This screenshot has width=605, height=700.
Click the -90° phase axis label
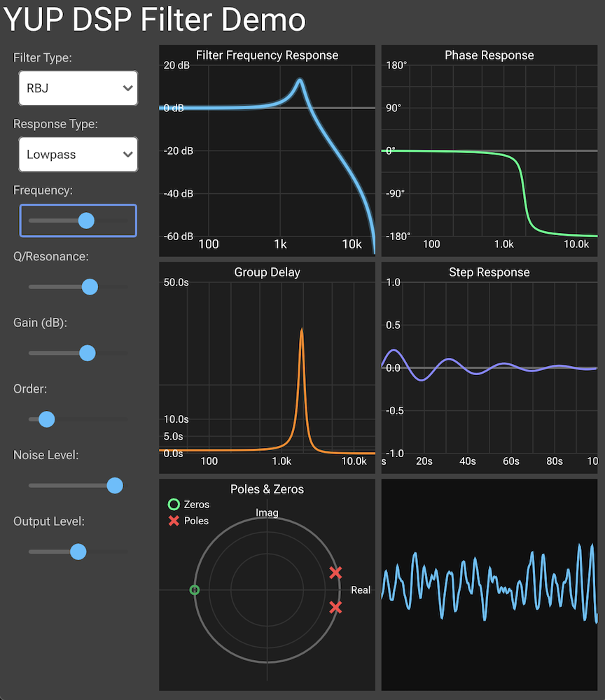pos(395,193)
